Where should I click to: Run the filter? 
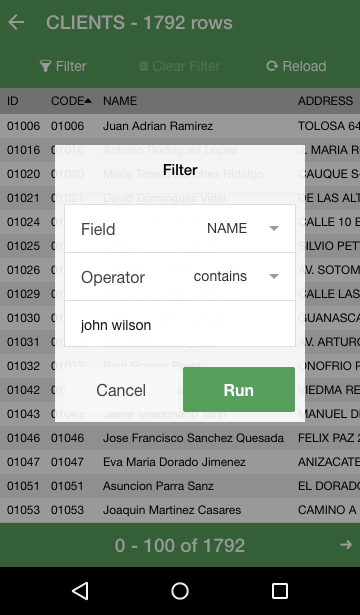[239, 389]
